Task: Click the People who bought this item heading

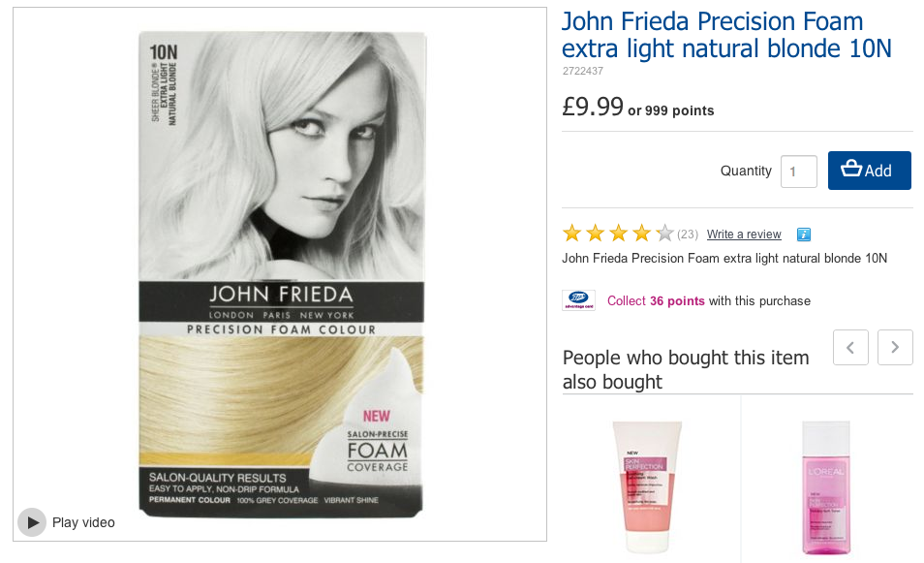Action: pos(686,369)
